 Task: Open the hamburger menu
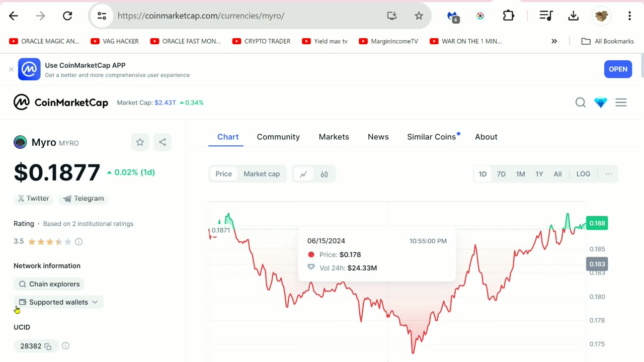(621, 103)
